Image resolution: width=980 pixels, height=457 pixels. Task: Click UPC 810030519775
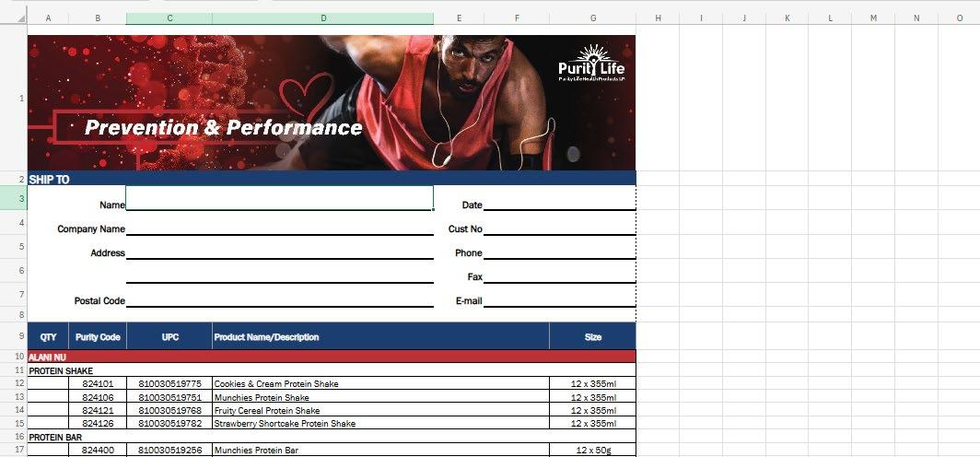(170, 384)
